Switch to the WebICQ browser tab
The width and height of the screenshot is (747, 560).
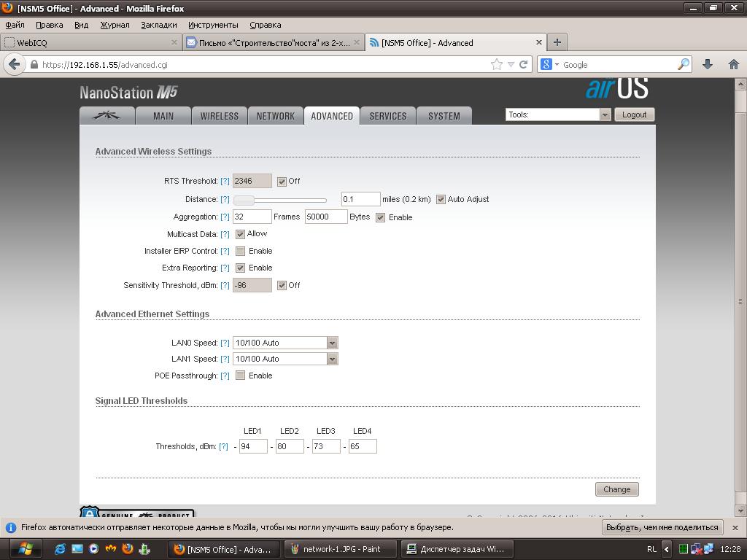(x=91, y=42)
